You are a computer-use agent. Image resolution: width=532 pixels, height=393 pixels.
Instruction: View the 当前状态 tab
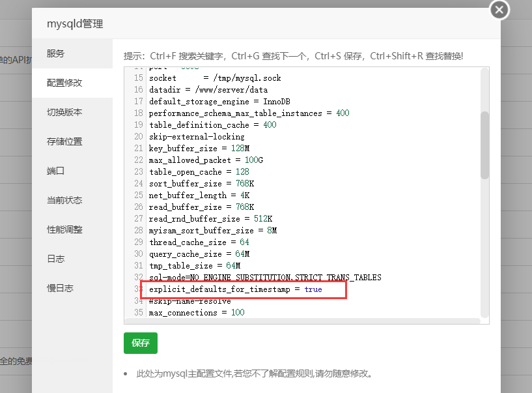tap(72, 200)
